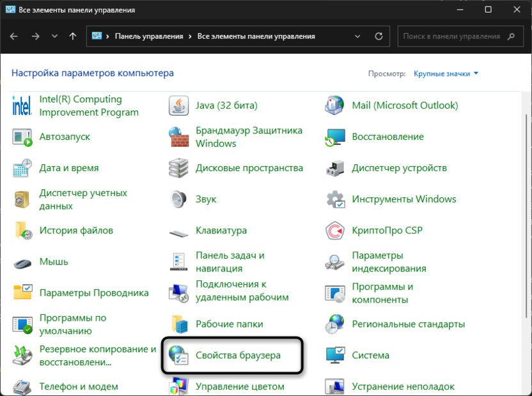Go up one level with the up arrow
Viewport: 532px width, 396px height.
[x=73, y=36]
